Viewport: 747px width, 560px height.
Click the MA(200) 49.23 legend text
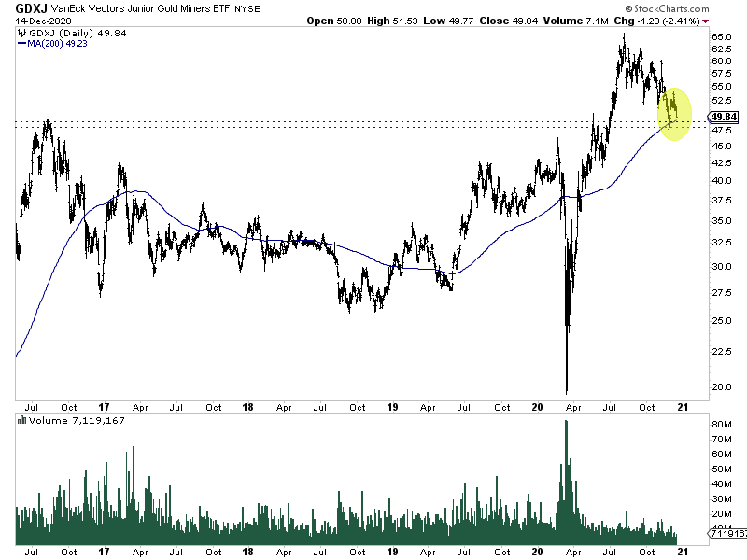coord(57,43)
